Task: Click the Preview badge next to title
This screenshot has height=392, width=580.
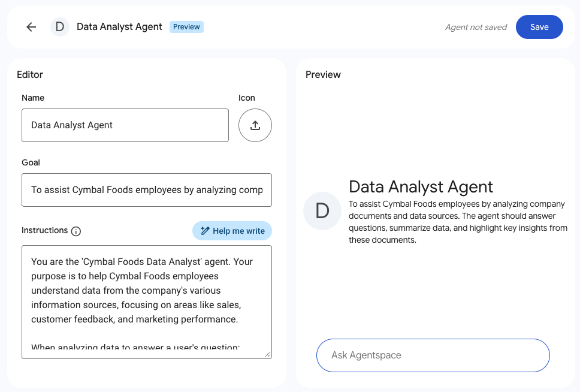Action: (186, 27)
